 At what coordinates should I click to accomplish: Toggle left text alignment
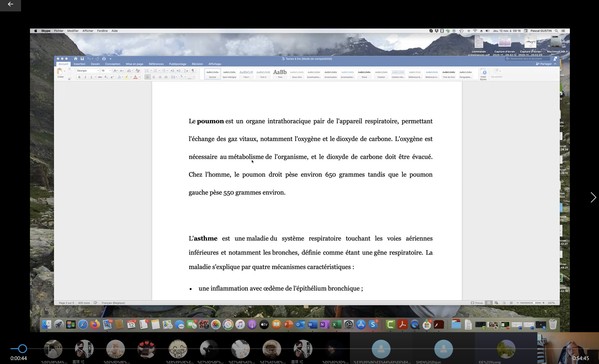pos(147,77)
